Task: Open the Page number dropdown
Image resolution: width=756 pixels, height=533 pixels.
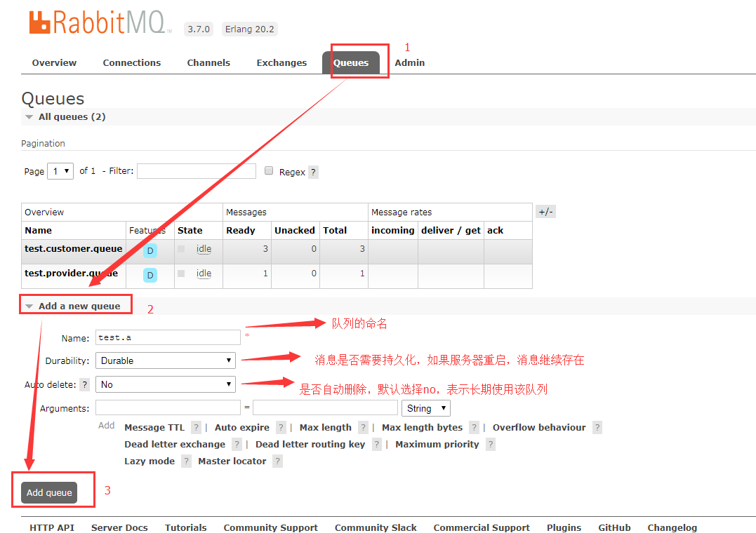Action: [x=60, y=171]
